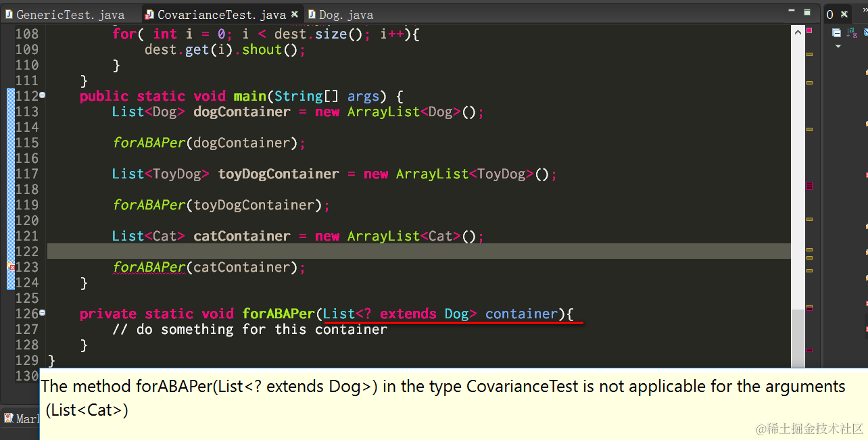Click the editor vertical scrollbar thumb
The image size is (868, 440).
[x=798, y=339]
